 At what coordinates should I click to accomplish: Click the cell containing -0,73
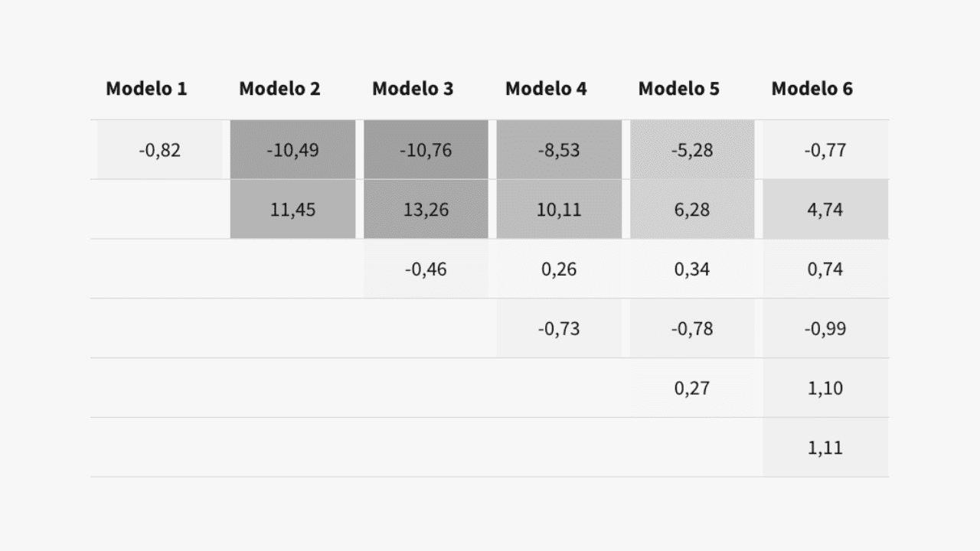coord(559,329)
